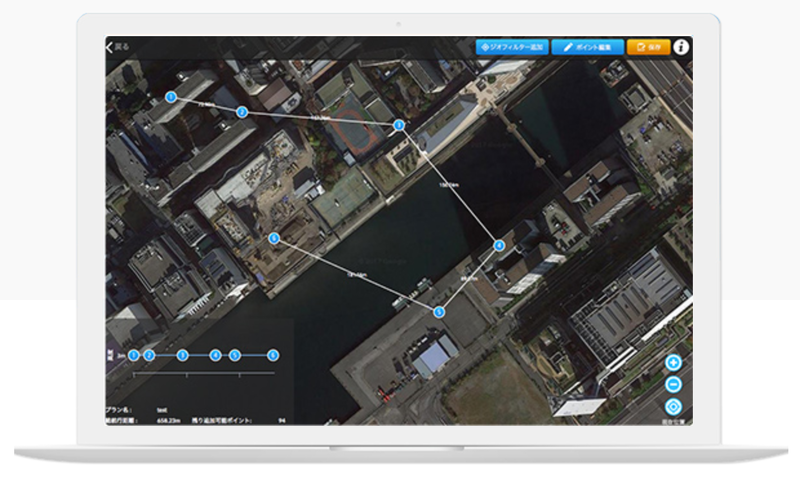This screenshot has height=491, width=800.
Task: Select waypoint 4 on the map route
Action: 499,245
